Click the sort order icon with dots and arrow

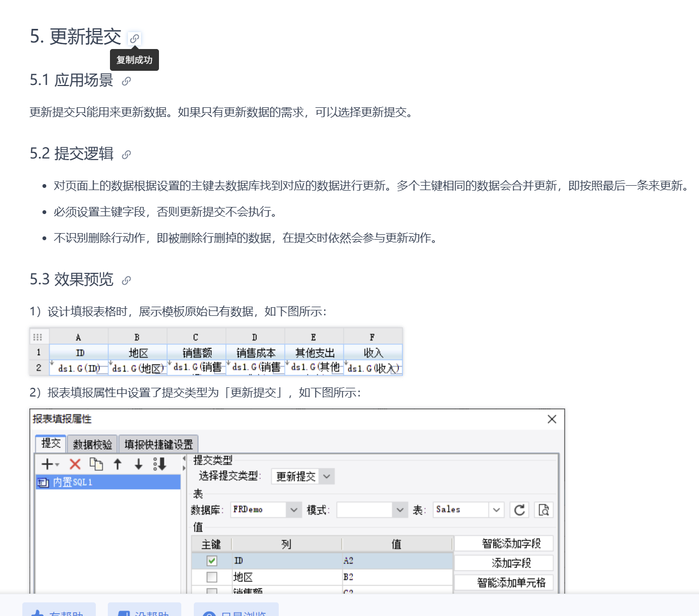point(160,464)
